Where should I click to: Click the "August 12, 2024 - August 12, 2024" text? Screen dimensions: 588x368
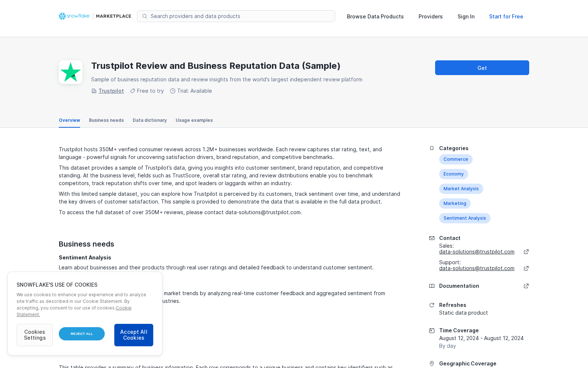tap(481, 338)
